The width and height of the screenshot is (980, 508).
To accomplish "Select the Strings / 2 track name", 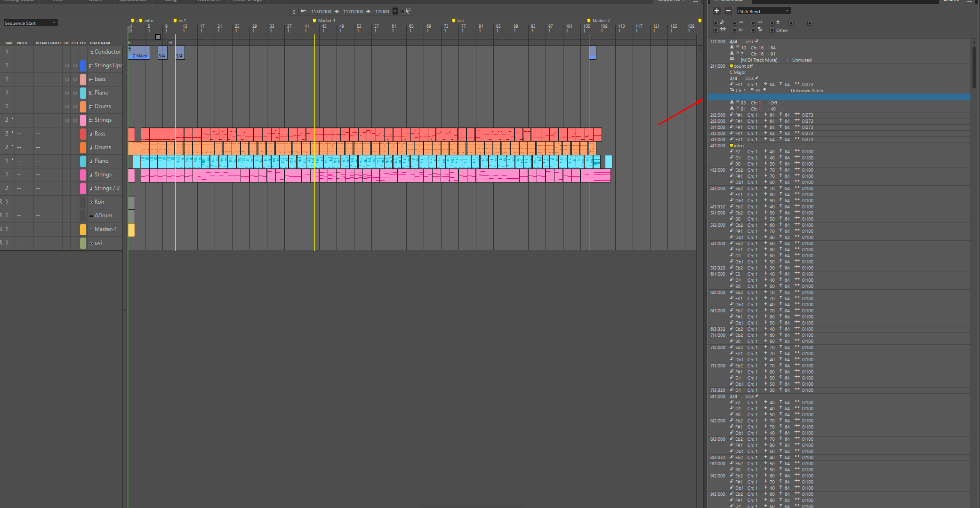I will coord(107,188).
